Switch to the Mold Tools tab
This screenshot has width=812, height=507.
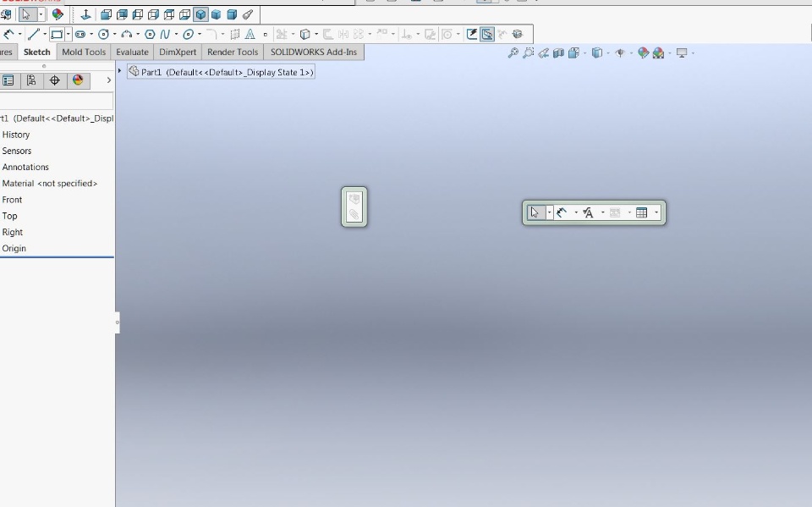coord(84,52)
